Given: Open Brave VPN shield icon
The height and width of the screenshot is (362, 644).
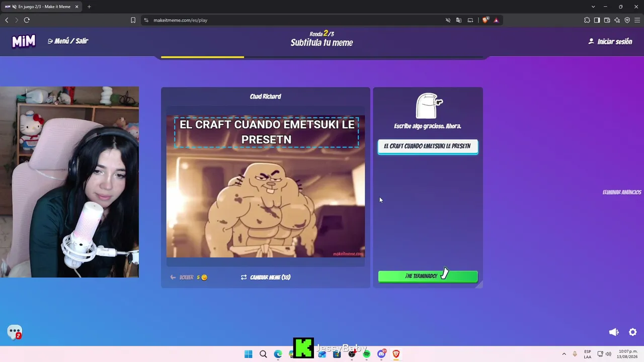Looking at the screenshot, I should point(627,20).
